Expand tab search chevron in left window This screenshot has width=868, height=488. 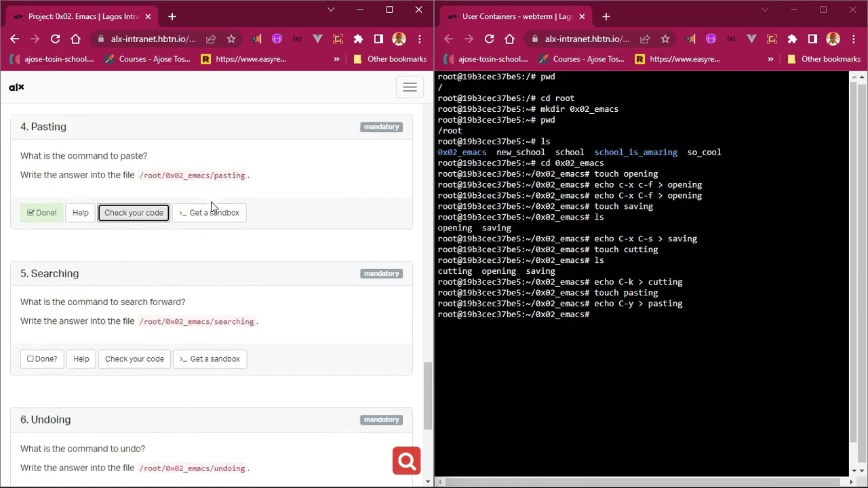331,9
